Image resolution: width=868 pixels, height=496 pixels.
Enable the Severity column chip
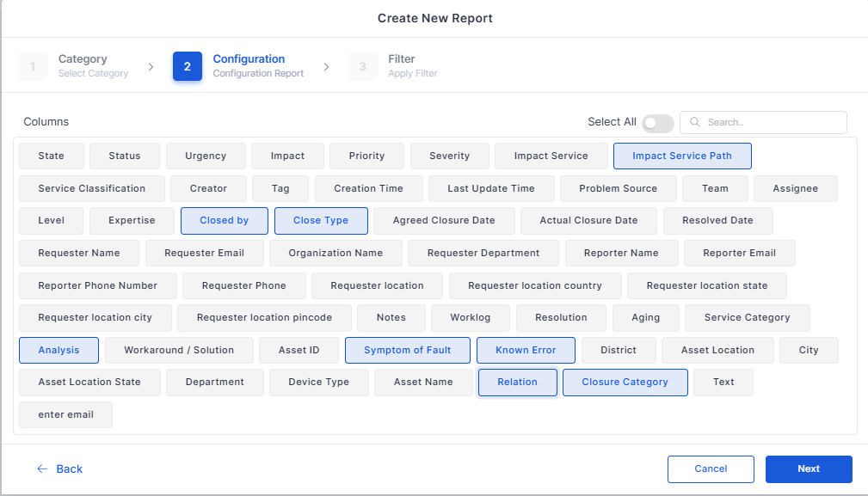pos(450,156)
